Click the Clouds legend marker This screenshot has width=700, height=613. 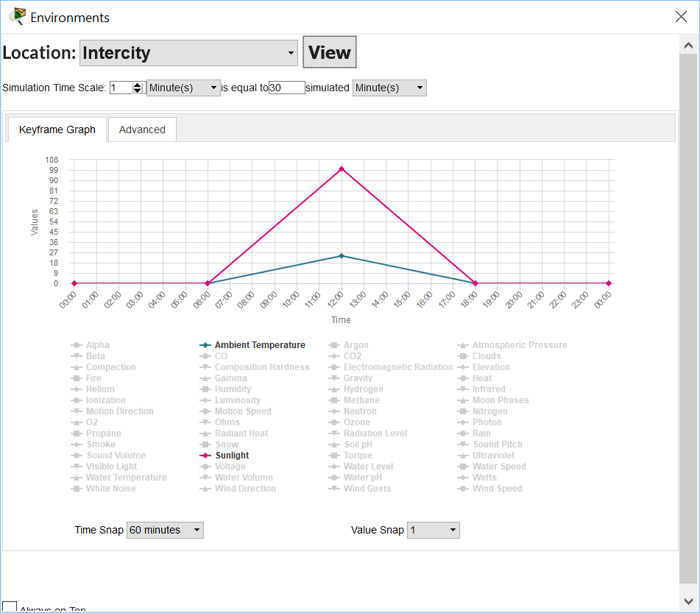tap(463, 356)
